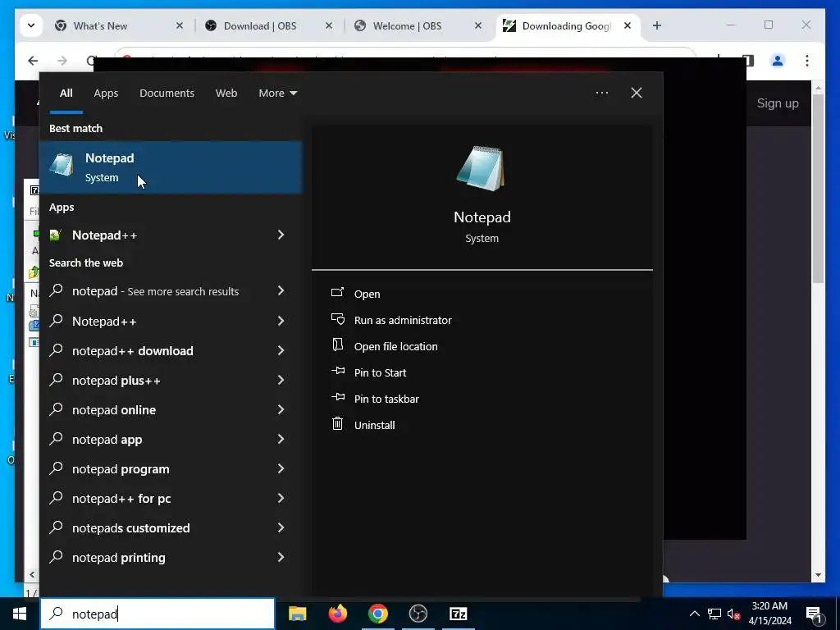
Task: Click Chrome forward arrow
Action: click(62, 61)
